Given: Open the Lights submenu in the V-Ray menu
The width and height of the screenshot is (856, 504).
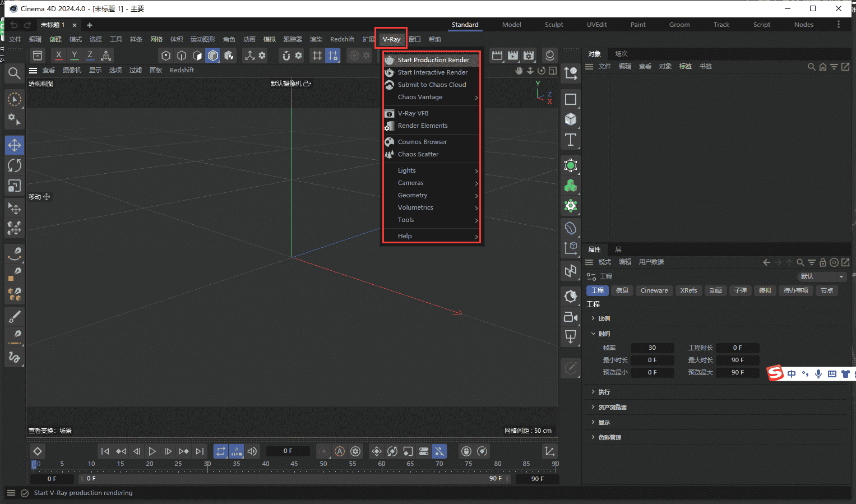Looking at the screenshot, I should (x=405, y=170).
